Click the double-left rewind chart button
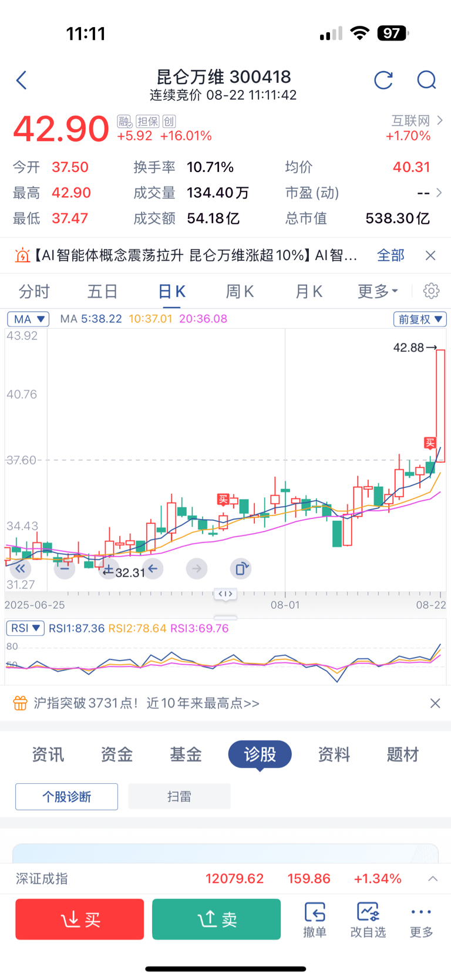 [20, 568]
